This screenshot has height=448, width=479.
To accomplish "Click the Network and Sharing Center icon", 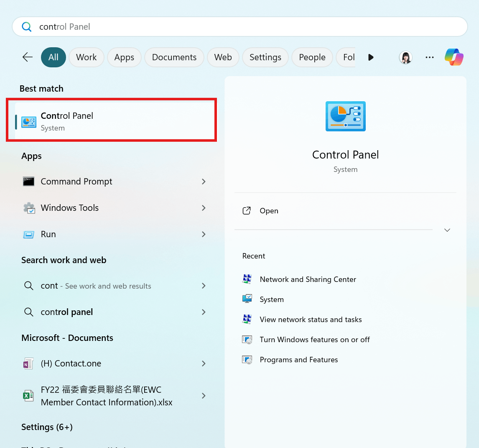I will click(x=247, y=279).
